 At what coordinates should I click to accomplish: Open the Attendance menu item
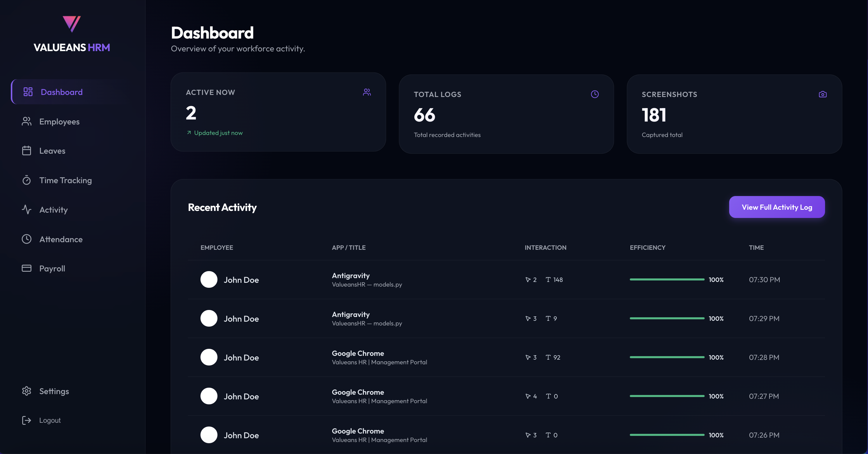61,239
